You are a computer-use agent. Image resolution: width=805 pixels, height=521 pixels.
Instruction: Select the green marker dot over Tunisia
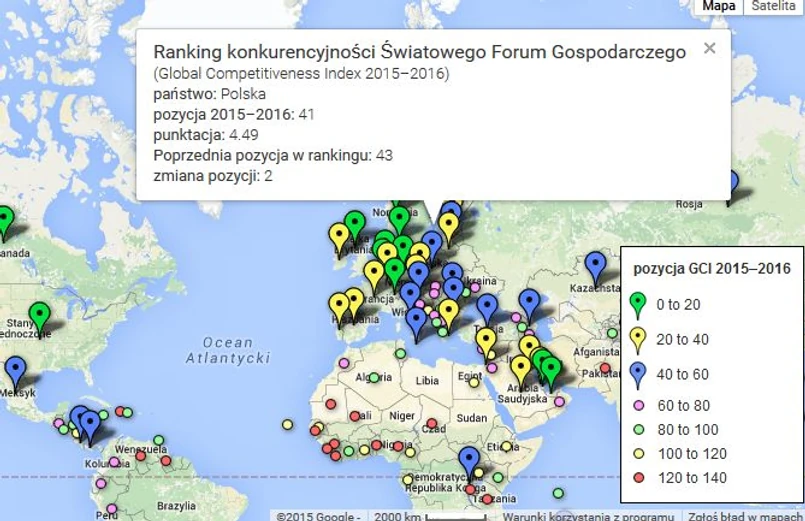[400, 353]
